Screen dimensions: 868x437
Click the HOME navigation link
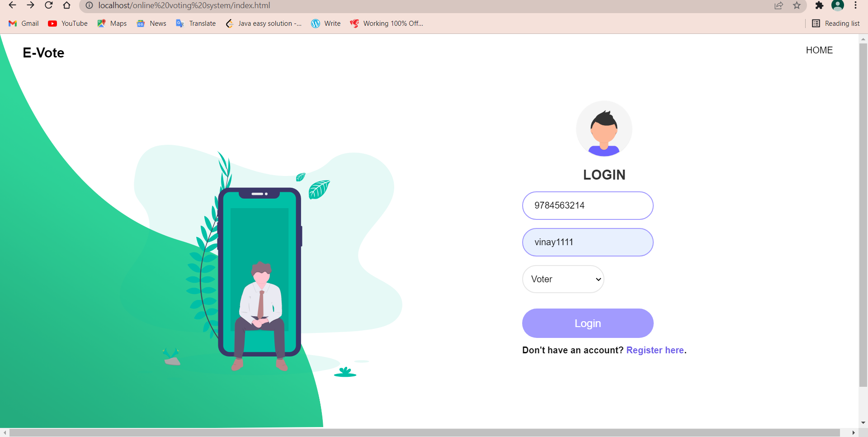point(819,50)
